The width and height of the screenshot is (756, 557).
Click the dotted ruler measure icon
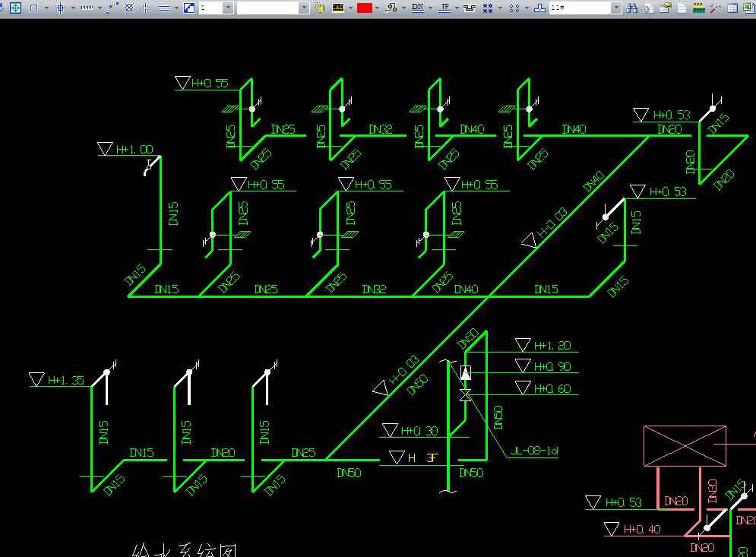tap(87, 8)
